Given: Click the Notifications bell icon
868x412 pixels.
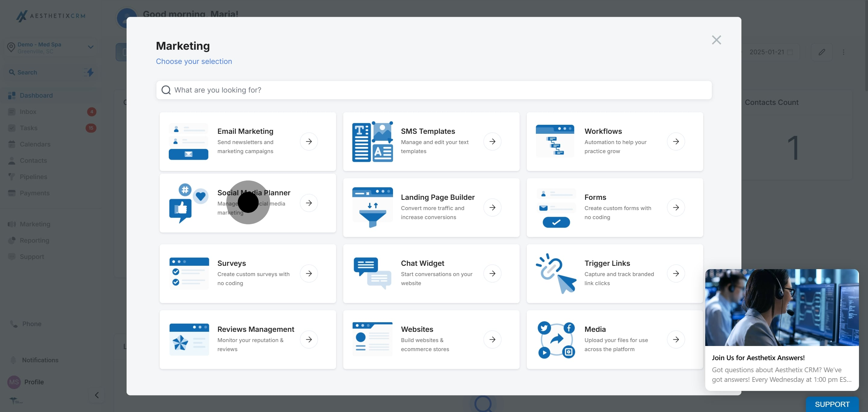Looking at the screenshot, I should [x=13, y=360].
